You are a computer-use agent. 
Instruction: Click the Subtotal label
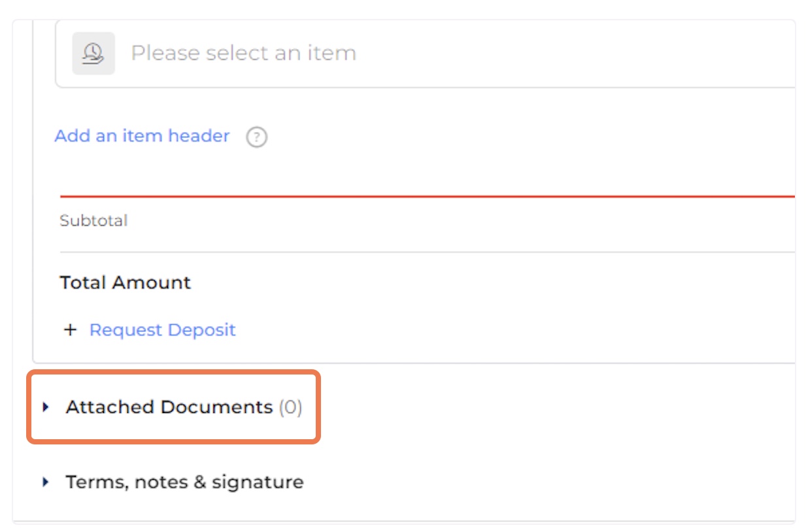[93, 221]
